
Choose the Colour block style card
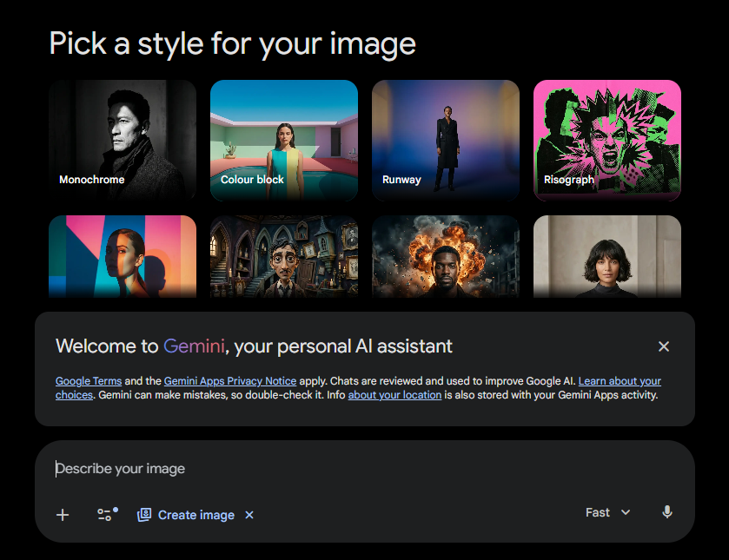pos(284,141)
